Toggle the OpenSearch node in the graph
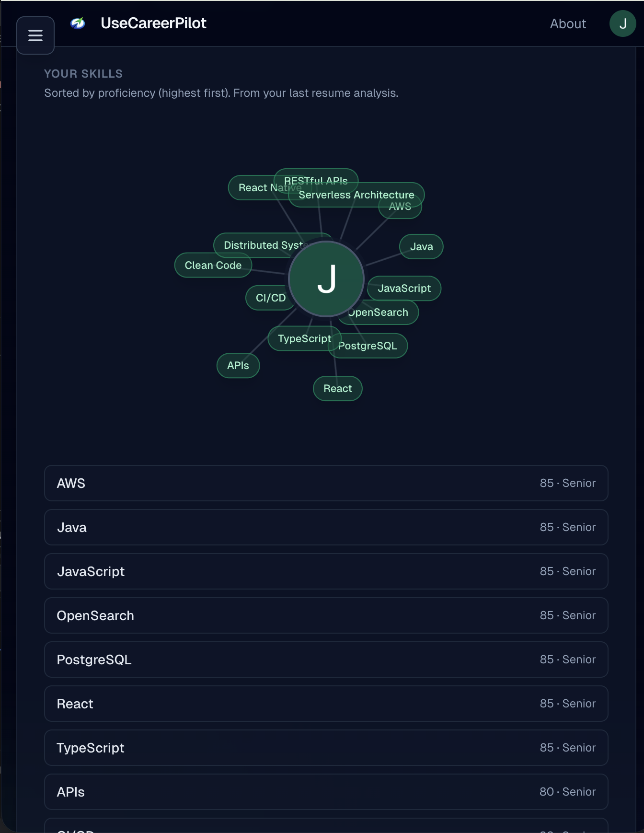The height and width of the screenshot is (833, 644). click(378, 312)
